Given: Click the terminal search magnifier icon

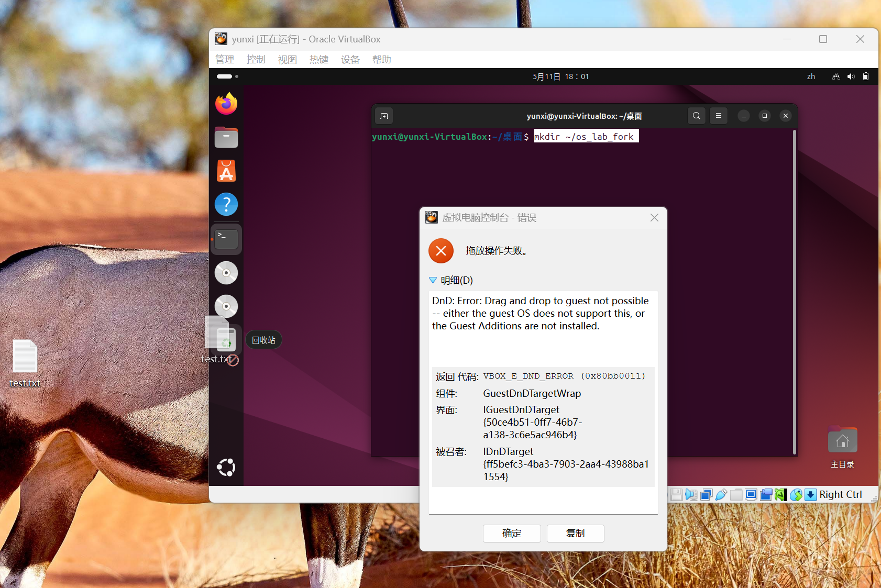Looking at the screenshot, I should pyautogui.click(x=696, y=116).
